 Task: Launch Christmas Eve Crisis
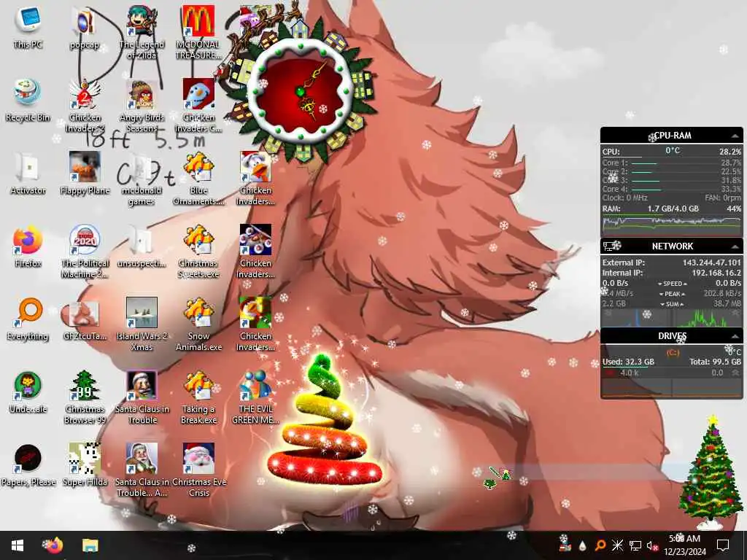(x=198, y=470)
